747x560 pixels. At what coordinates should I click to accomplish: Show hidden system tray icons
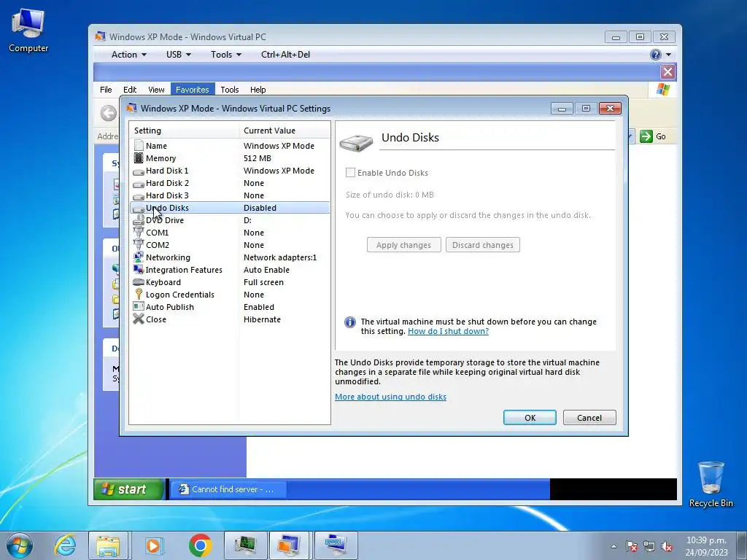coord(614,546)
